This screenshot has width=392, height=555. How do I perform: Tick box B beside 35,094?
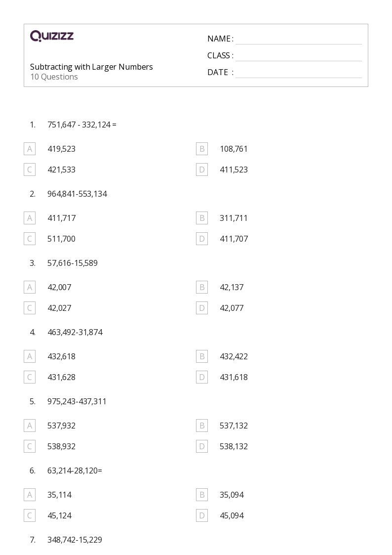[201, 495]
